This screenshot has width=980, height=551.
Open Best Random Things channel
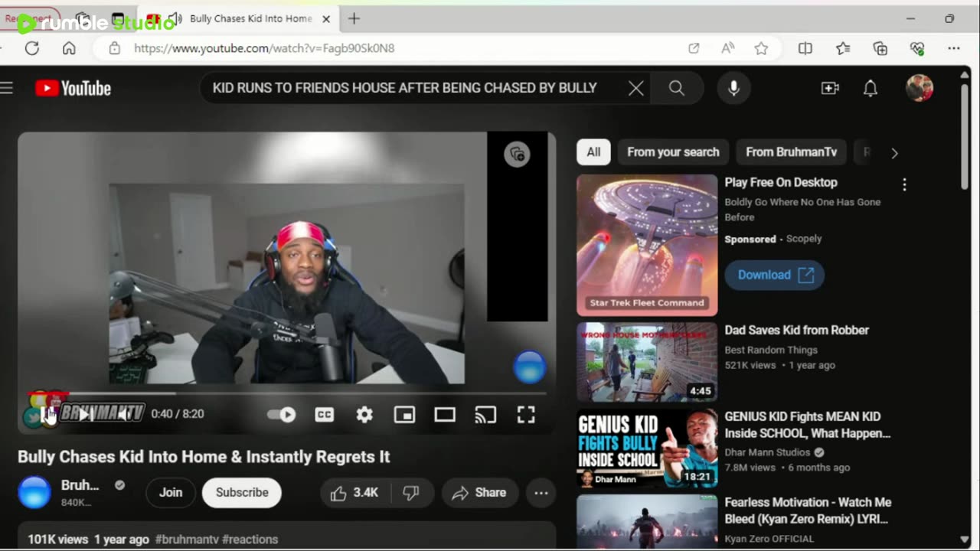click(771, 350)
